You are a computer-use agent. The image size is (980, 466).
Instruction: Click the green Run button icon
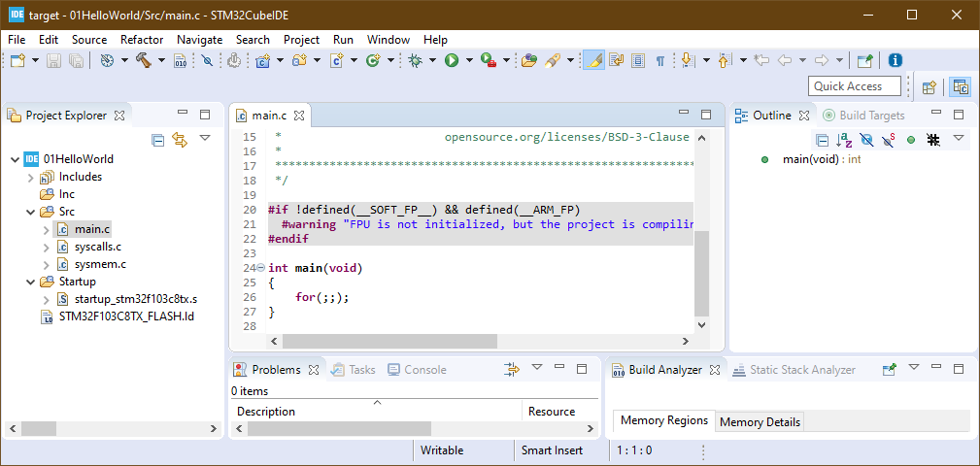click(452, 60)
